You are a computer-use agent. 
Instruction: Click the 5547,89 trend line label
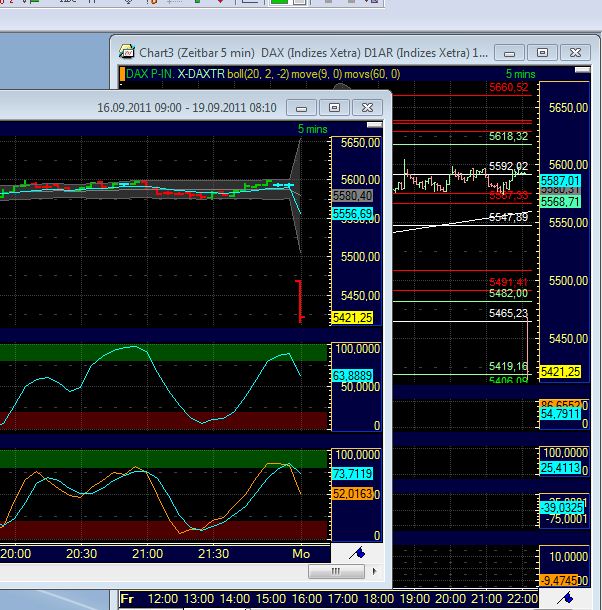(x=508, y=217)
